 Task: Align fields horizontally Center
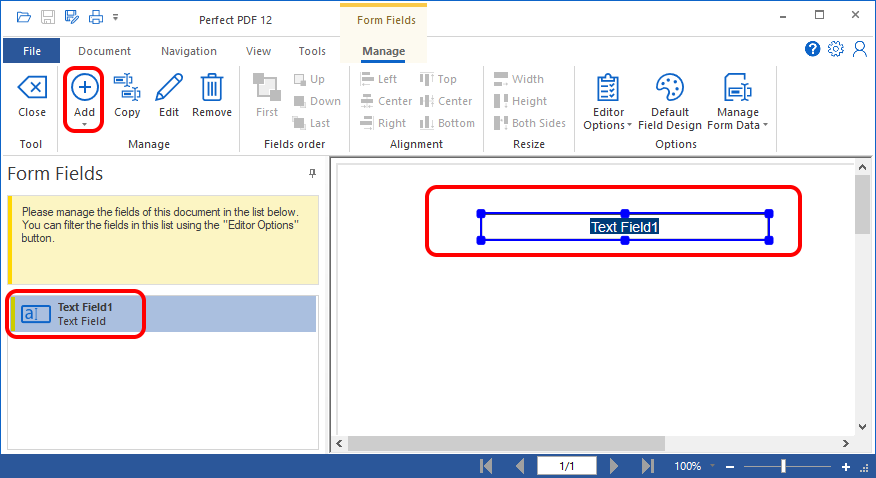[x=386, y=101]
